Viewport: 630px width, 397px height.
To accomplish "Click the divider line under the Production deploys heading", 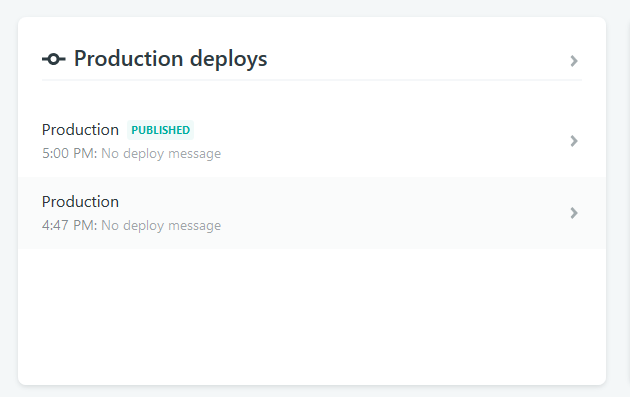I will 312,80.
